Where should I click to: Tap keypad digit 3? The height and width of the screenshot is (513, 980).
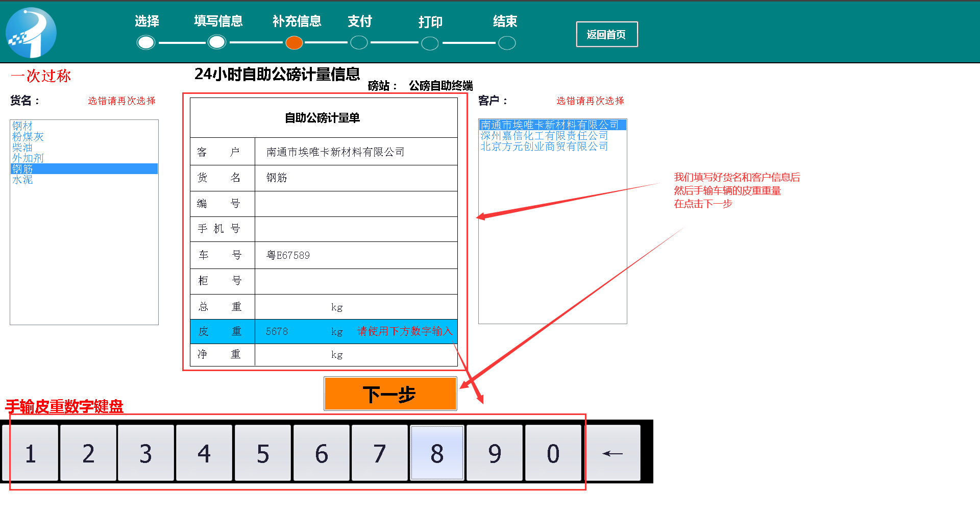click(146, 453)
